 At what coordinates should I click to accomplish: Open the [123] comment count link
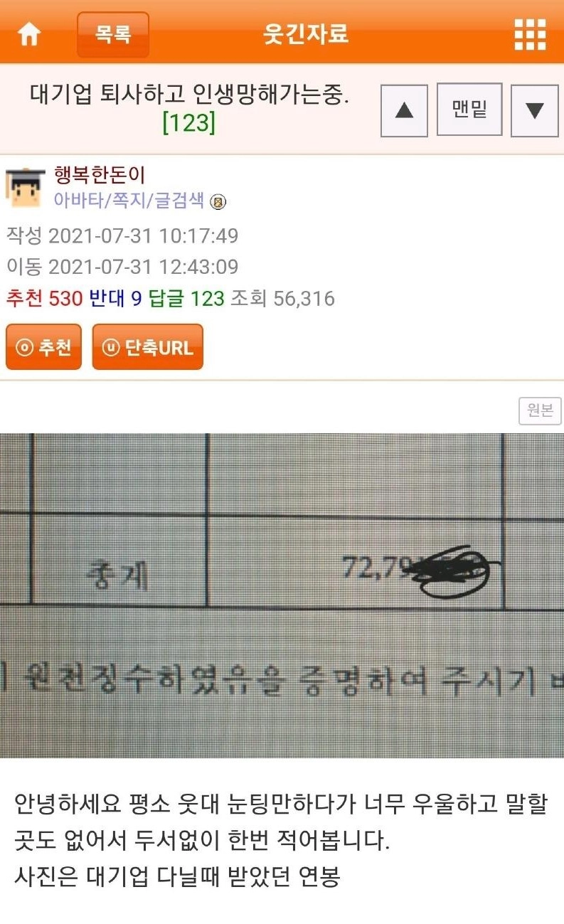(188, 123)
